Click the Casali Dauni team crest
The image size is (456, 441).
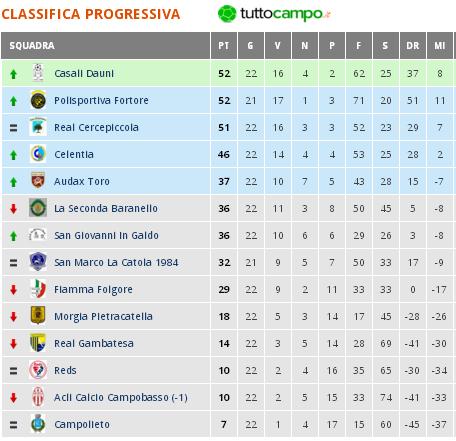coord(38,73)
